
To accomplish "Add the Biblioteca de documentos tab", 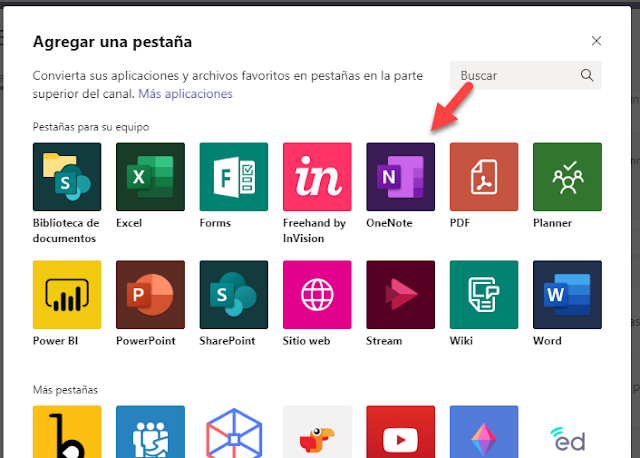I will 67,177.
